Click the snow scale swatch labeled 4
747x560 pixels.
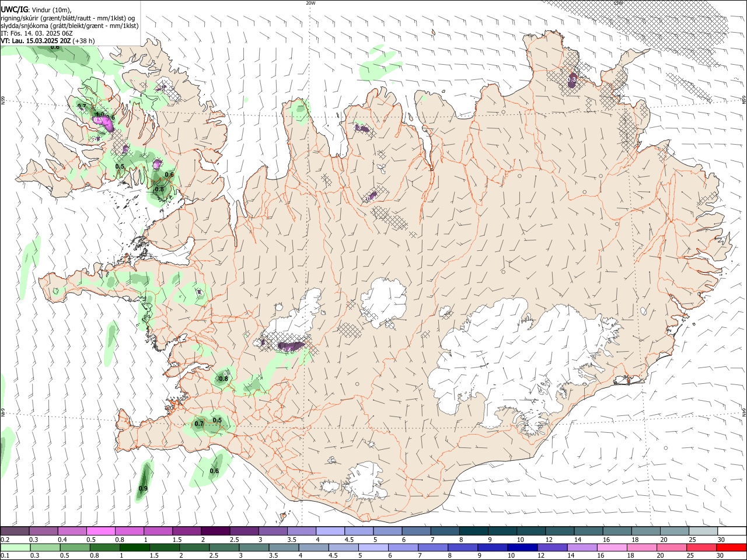click(x=330, y=531)
